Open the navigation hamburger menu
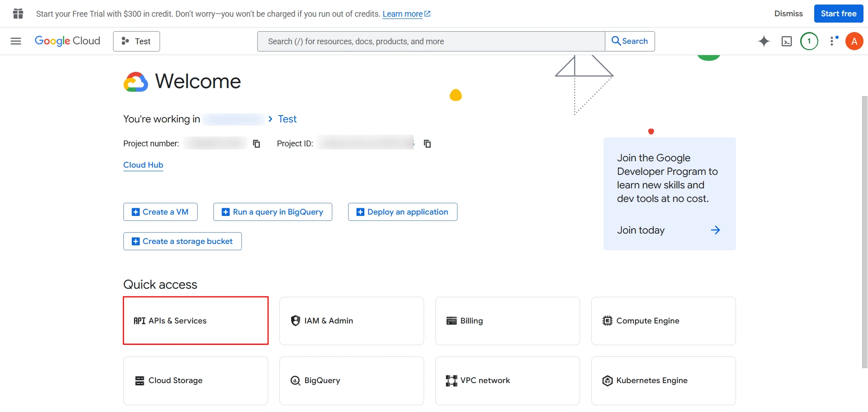The height and width of the screenshot is (412, 868). [15, 41]
